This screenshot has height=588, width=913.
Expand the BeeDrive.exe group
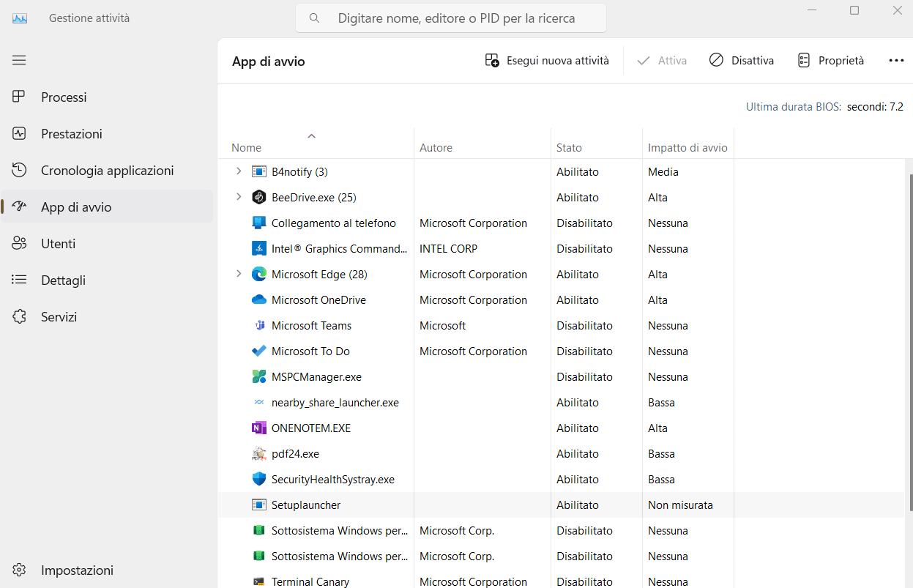point(238,197)
